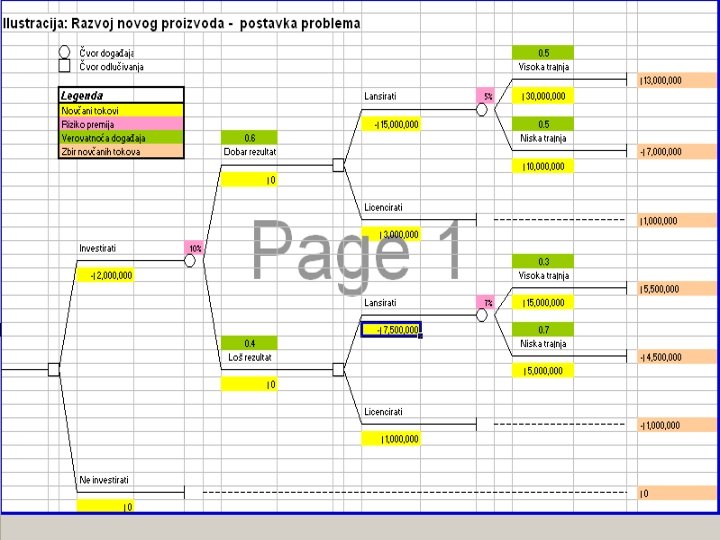
Task: Select the yellow 0 under Dobar rezultat
Action: point(249,180)
